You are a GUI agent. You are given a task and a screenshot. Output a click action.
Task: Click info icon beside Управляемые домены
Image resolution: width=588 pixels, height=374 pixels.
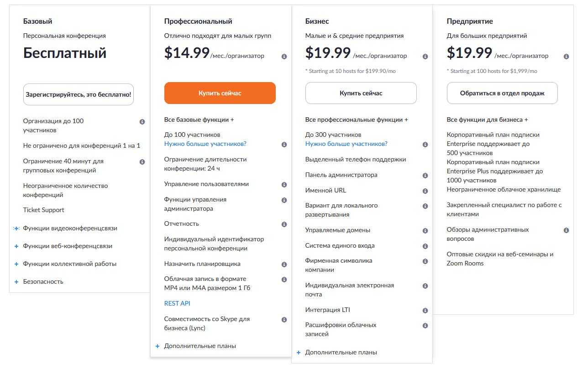425,231
